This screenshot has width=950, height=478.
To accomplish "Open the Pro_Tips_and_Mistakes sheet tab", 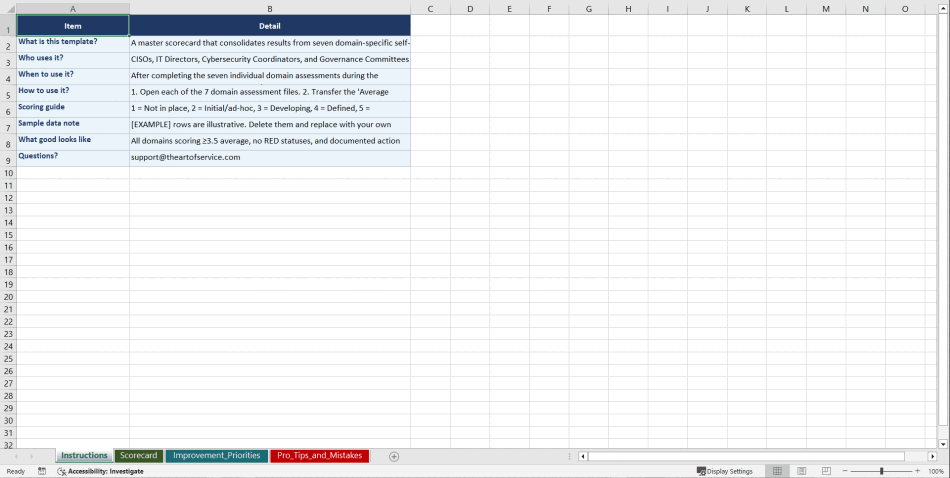I will point(319,456).
